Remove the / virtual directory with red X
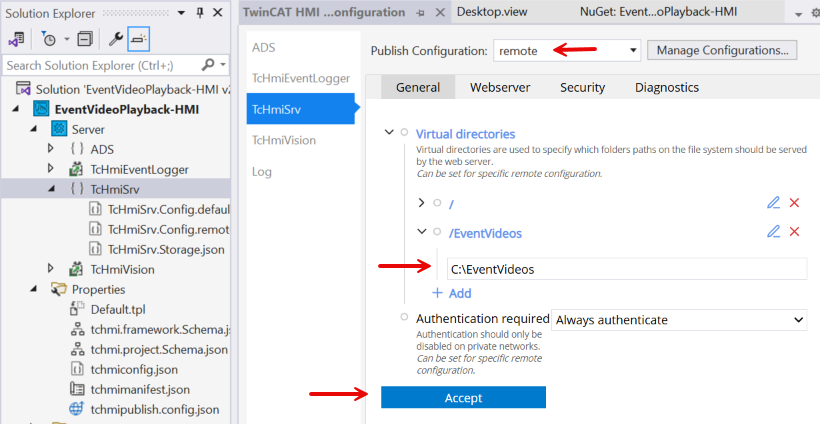 [x=794, y=203]
